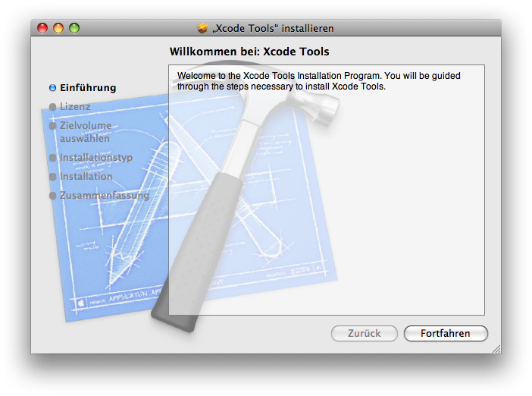The width and height of the screenshot is (532, 396).
Task: Click the Zurück button
Action: tap(364, 333)
